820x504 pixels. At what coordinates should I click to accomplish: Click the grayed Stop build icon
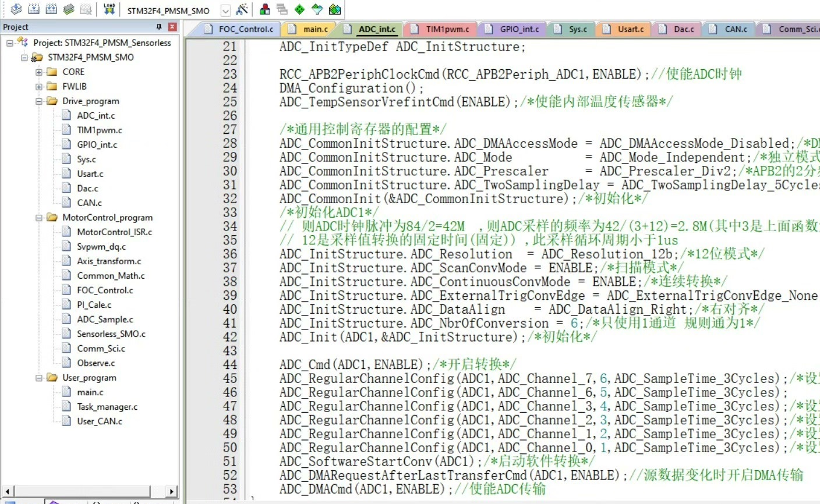[86, 9]
